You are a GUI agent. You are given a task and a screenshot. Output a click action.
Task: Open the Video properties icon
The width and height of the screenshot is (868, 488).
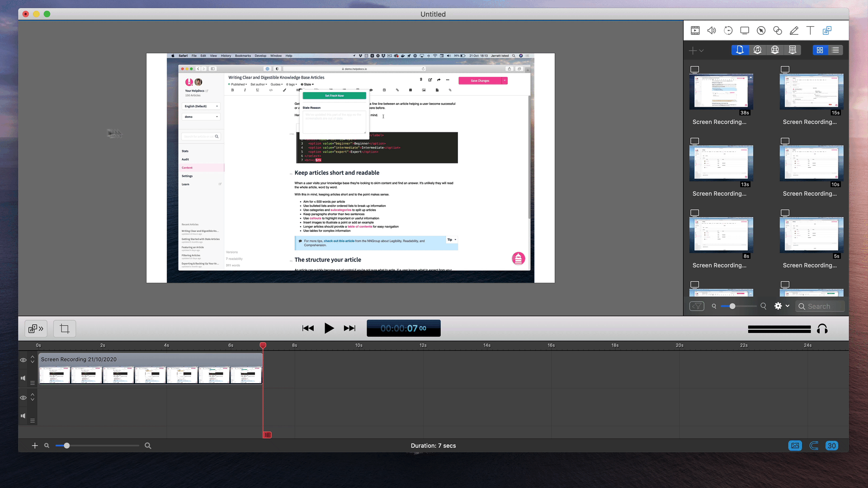tap(695, 31)
